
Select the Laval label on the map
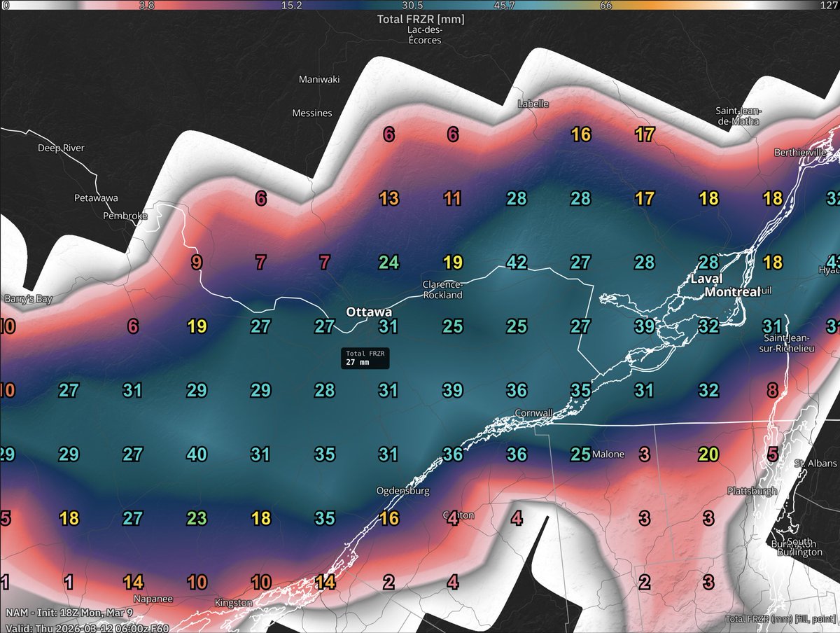pos(706,279)
